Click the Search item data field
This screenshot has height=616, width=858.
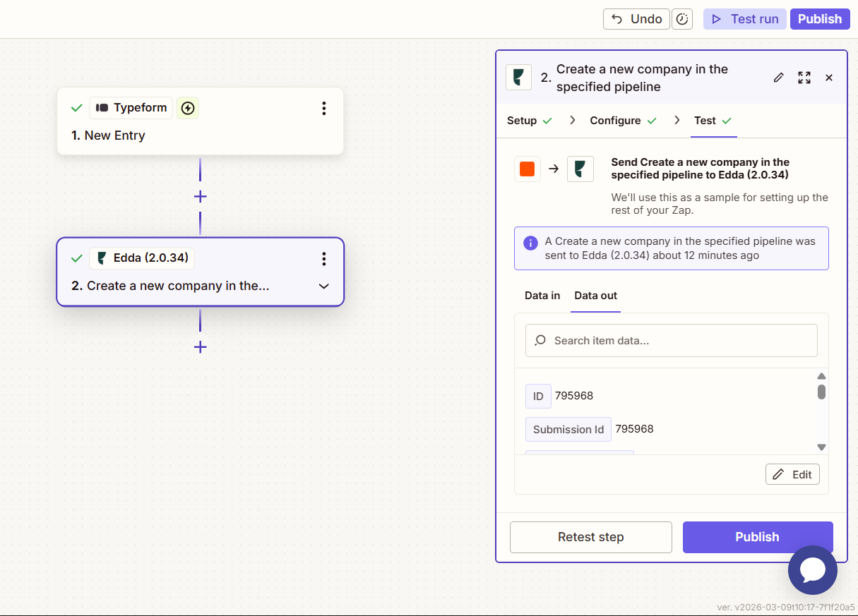671,341
